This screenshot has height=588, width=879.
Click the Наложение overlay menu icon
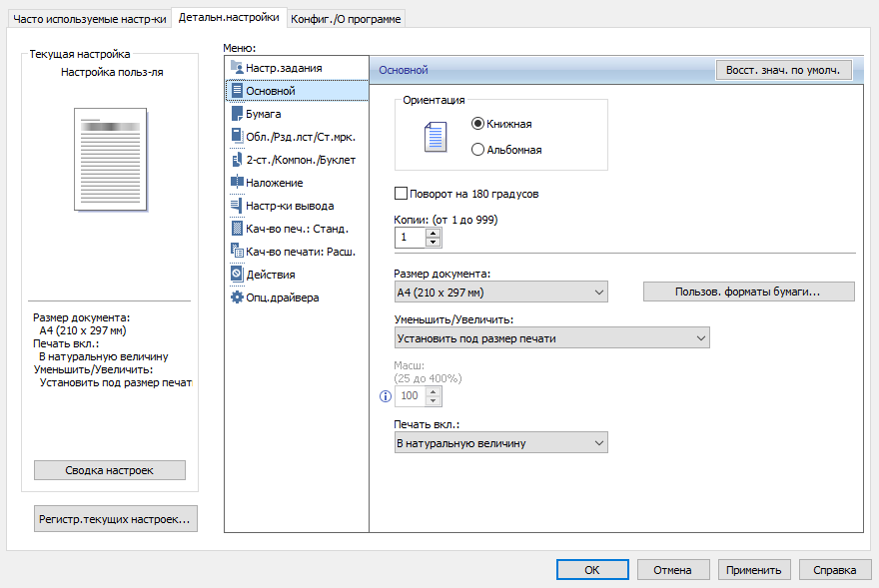coord(237,183)
